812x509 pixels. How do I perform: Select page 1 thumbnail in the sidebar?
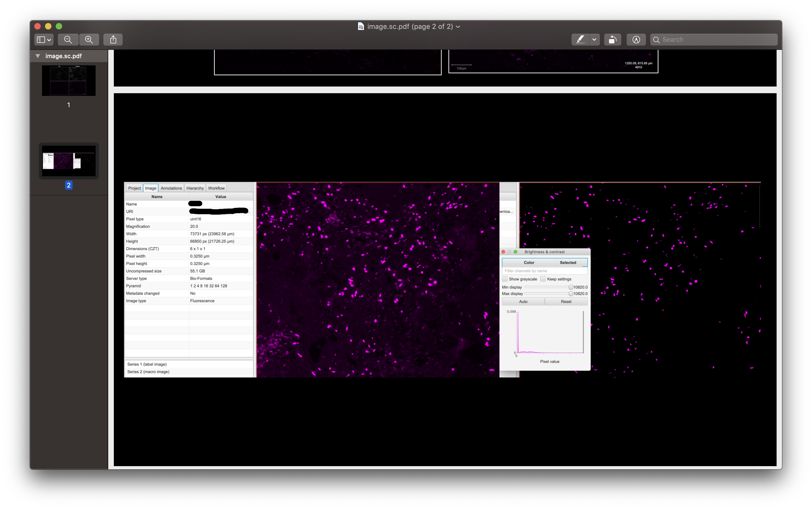[x=68, y=80]
